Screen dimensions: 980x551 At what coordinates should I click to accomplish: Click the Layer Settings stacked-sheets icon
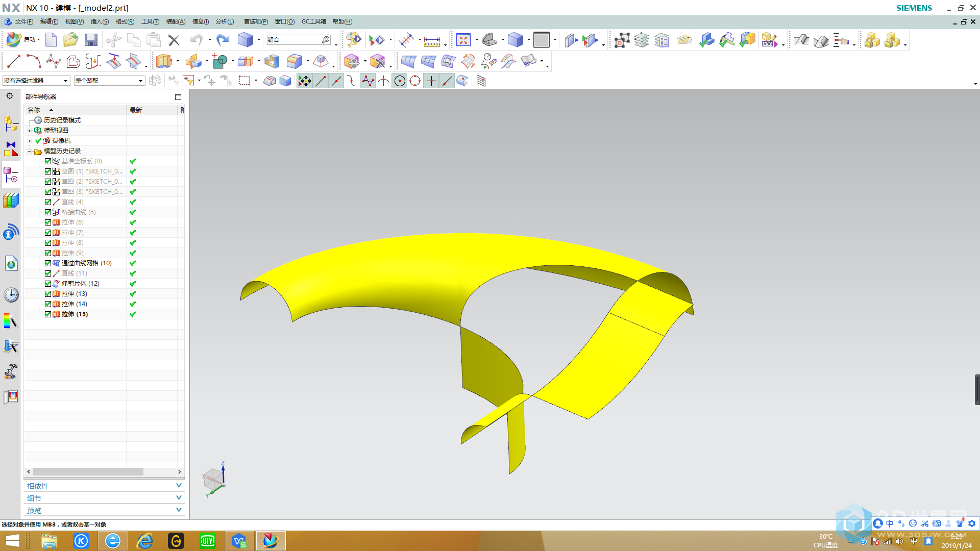coord(642,40)
